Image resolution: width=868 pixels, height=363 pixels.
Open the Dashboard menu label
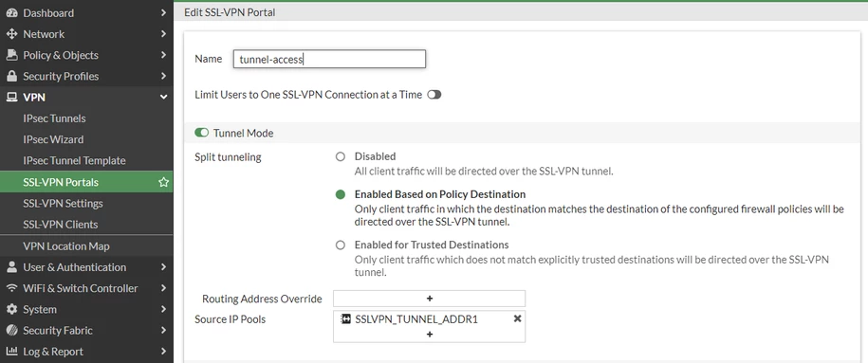click(48, 12)
